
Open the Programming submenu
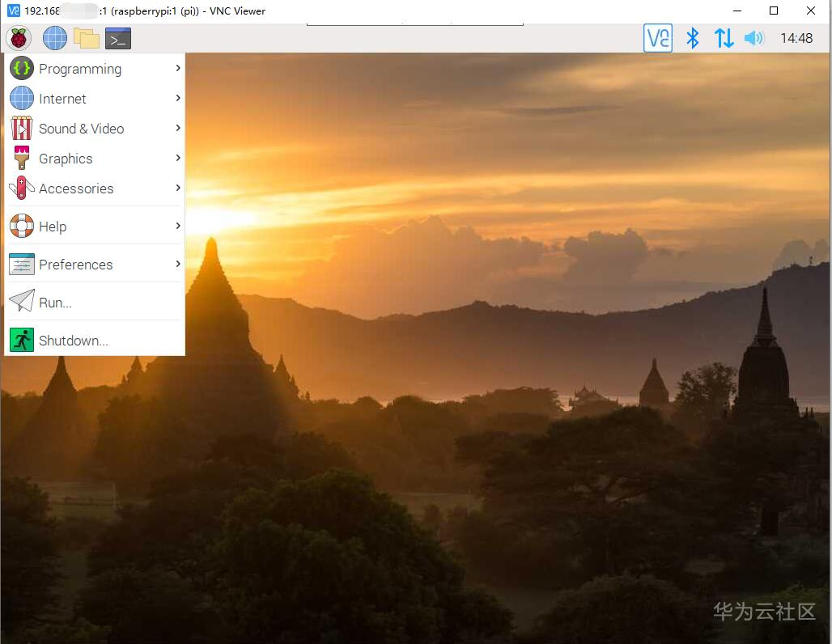coord(95,69)
